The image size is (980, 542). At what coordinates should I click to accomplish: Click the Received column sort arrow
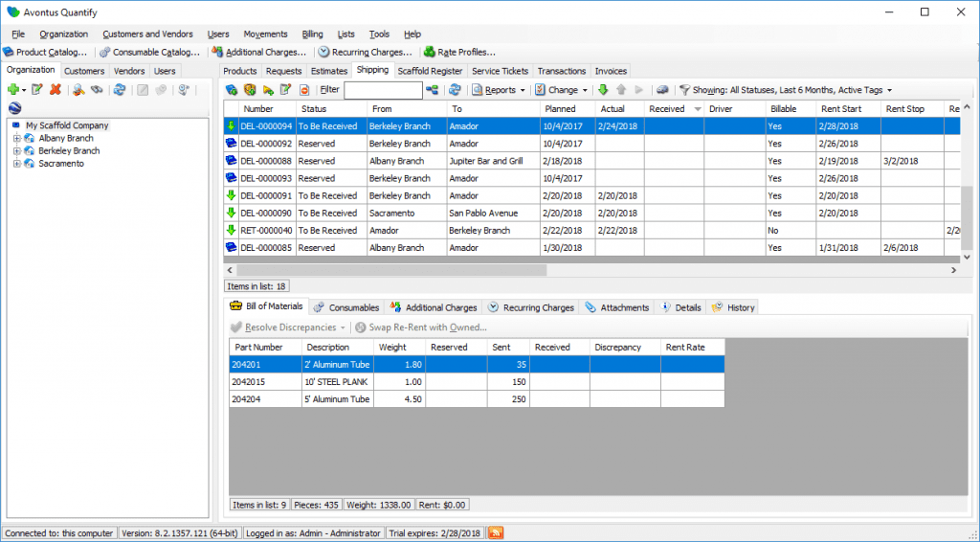pyautogui.click(x=698, y=109)
